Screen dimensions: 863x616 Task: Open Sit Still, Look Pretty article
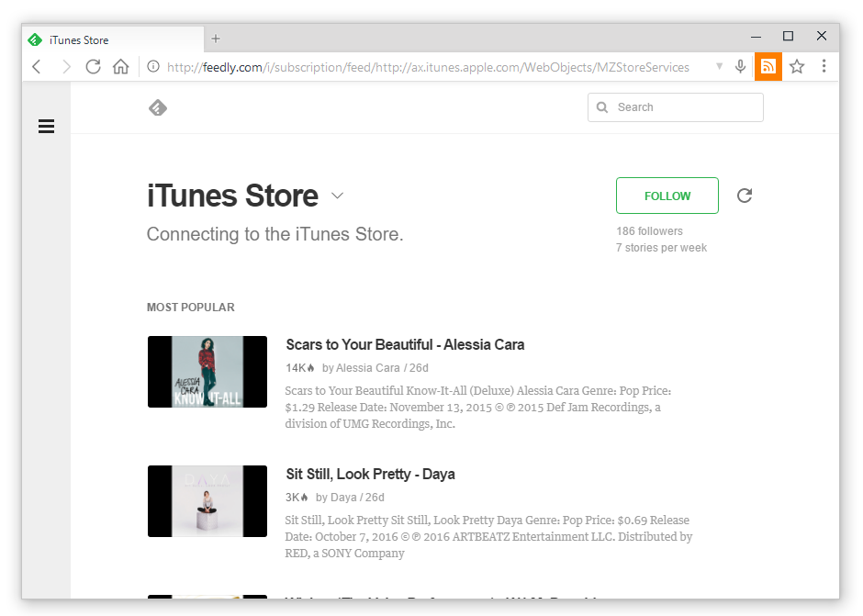[x=370, y=474]
